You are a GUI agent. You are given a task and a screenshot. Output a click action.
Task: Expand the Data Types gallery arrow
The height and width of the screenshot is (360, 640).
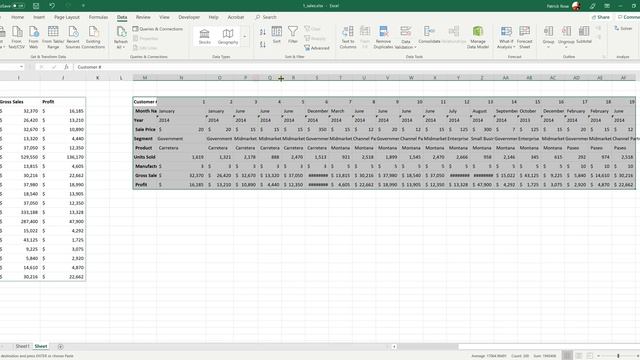coord(245,37)
